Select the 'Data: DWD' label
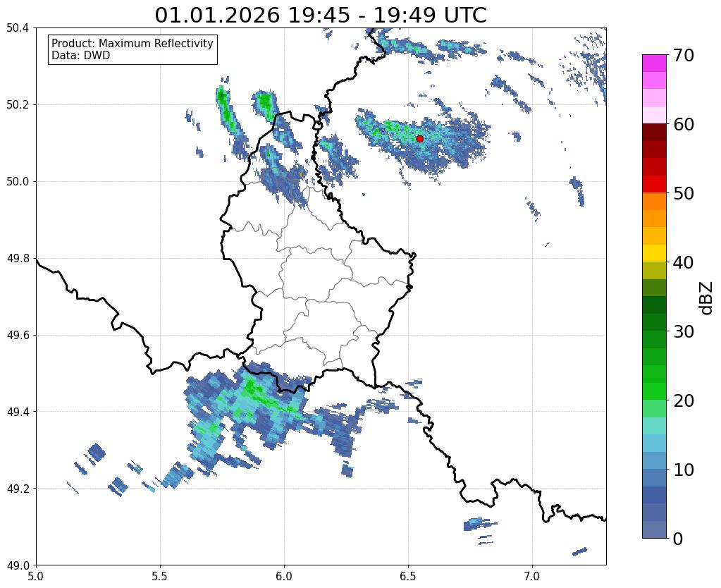This screenshot has width=721, height=588. click(x=81, y=55)
